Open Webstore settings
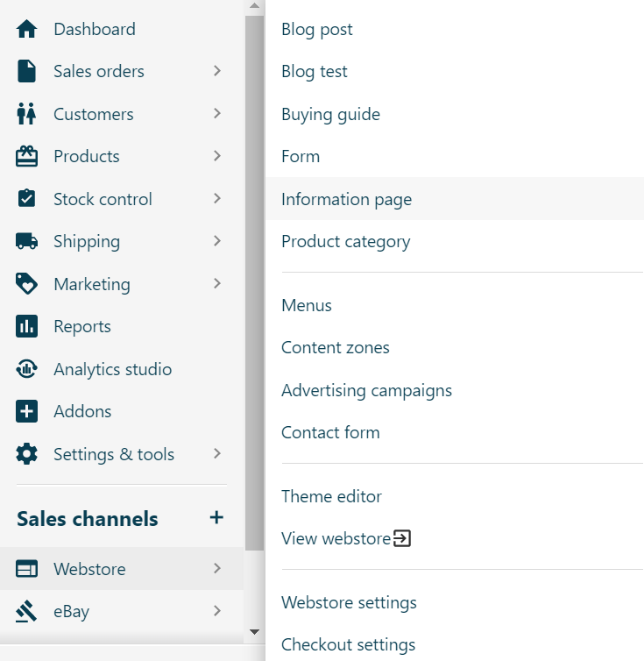This screenshot has width=644, height=661. point(349,602)
